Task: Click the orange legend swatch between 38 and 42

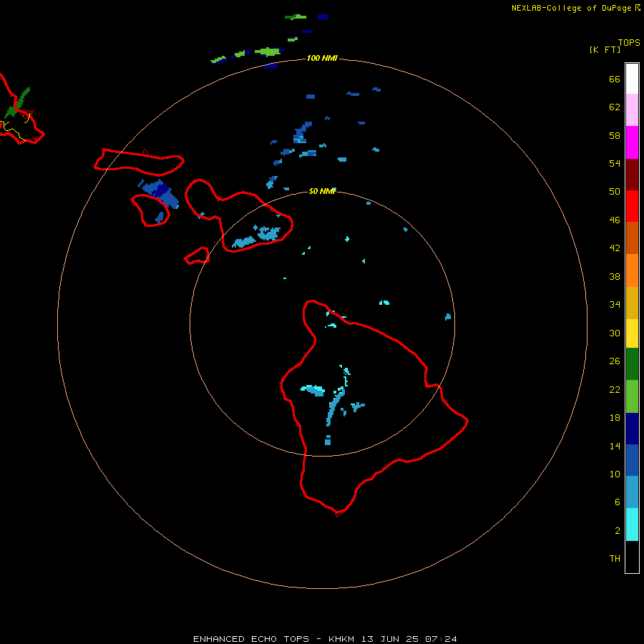Action: [x=632, y=270]
